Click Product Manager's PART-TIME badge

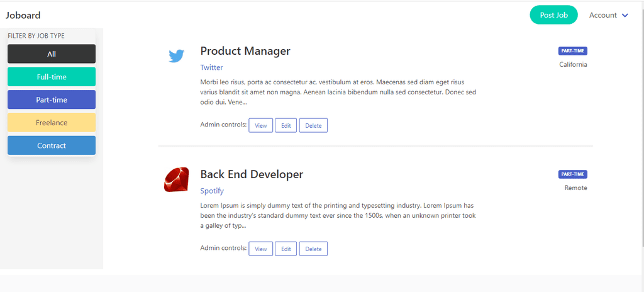573,51
